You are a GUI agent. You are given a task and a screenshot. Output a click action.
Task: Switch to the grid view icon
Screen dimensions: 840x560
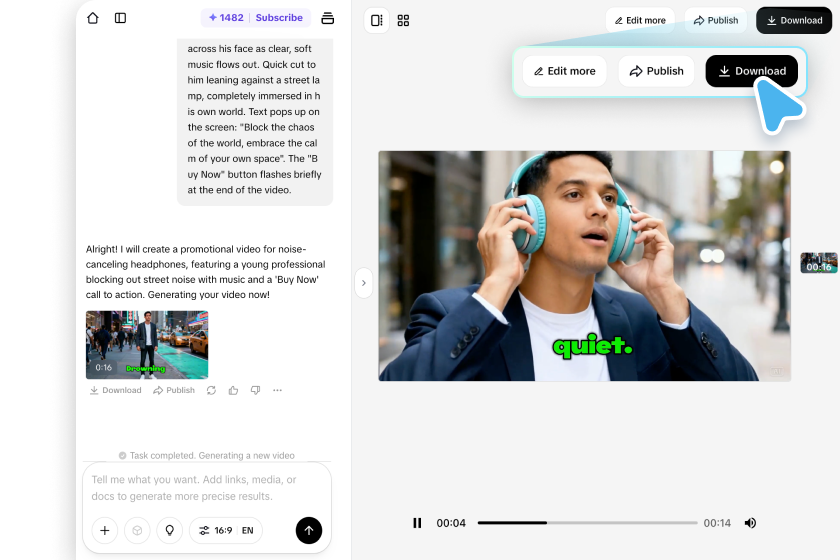[403, 20]
